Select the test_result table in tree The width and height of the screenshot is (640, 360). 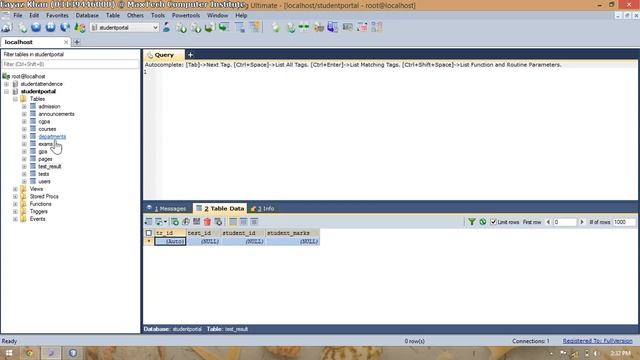50,167
